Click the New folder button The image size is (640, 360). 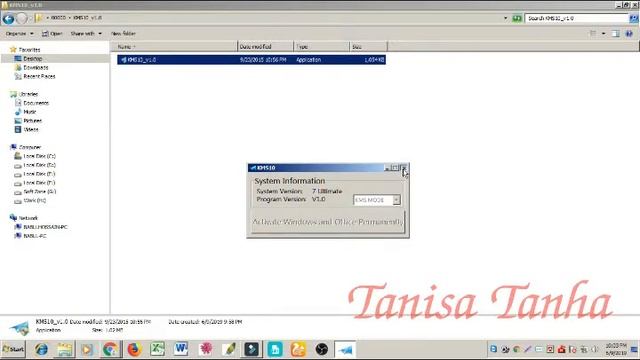(123, 33)
